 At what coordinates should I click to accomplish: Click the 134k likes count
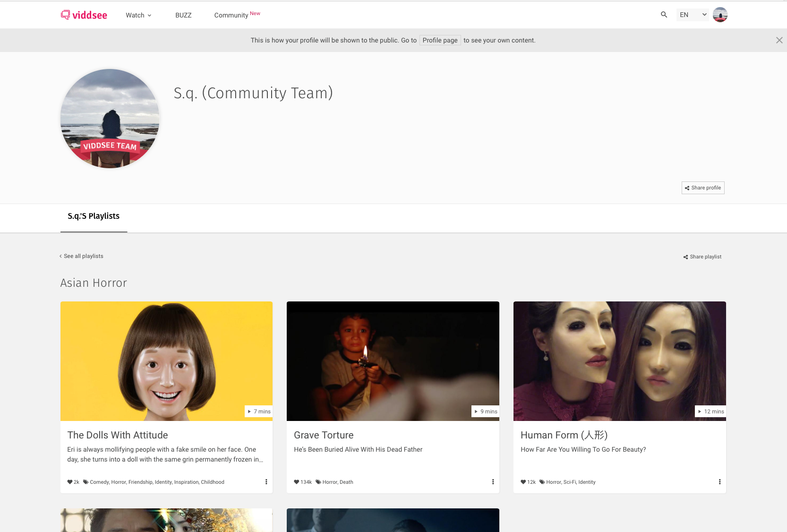(306, 482)
